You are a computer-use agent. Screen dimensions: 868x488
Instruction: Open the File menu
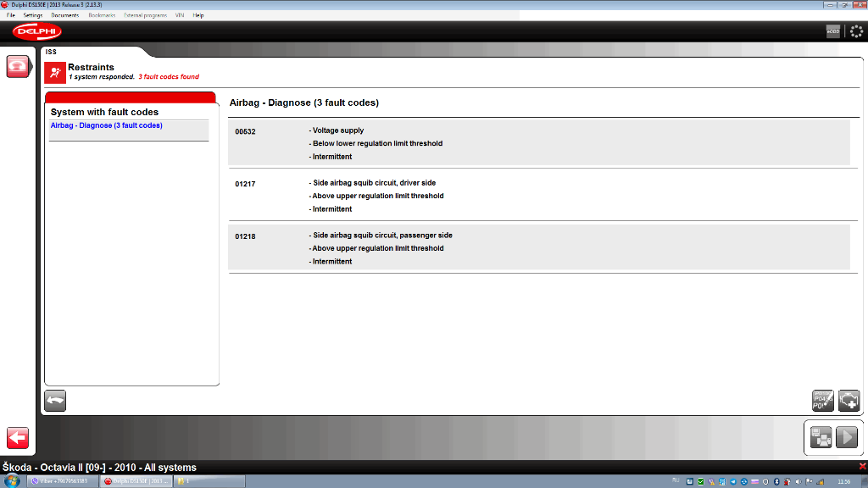tap(10, 15)
